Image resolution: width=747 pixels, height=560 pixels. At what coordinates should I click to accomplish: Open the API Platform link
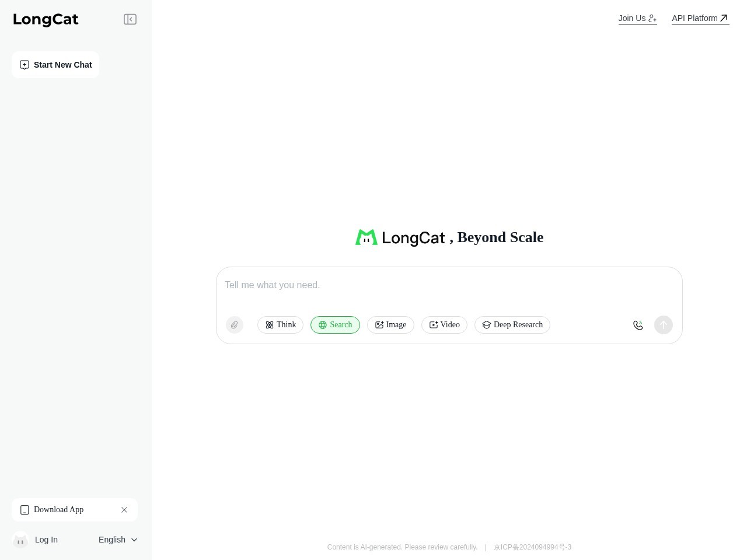[700, 18]
